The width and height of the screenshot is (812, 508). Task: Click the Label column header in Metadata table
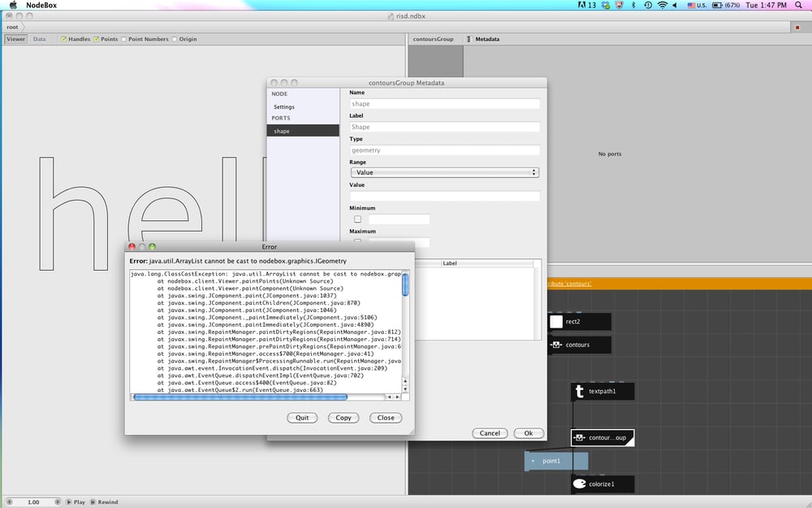point(486,263)
